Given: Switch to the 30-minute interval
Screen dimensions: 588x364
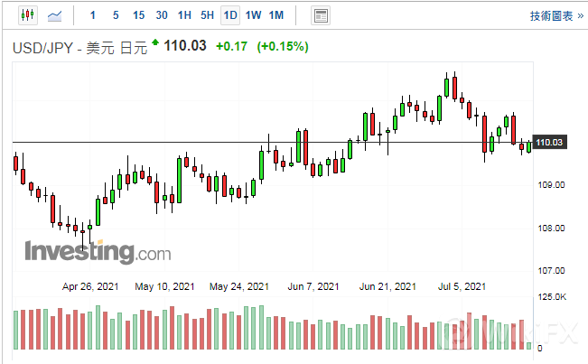Looking at the screenshot, I should coord(161,15).
